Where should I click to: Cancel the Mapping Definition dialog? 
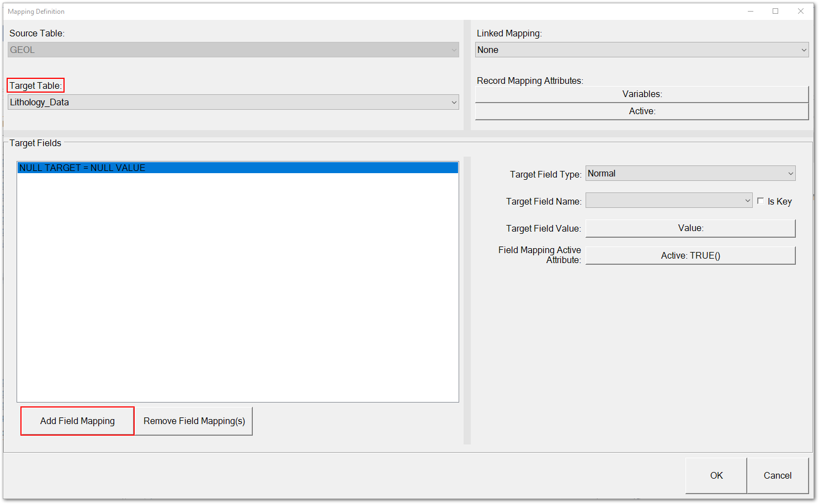point(777,475)
